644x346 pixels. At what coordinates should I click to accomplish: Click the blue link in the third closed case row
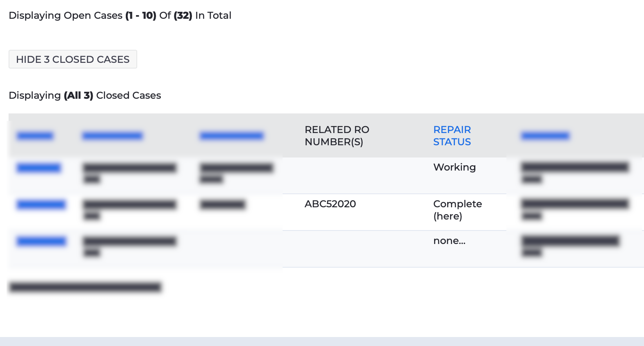pyautogui.click(x=40, y=241)
